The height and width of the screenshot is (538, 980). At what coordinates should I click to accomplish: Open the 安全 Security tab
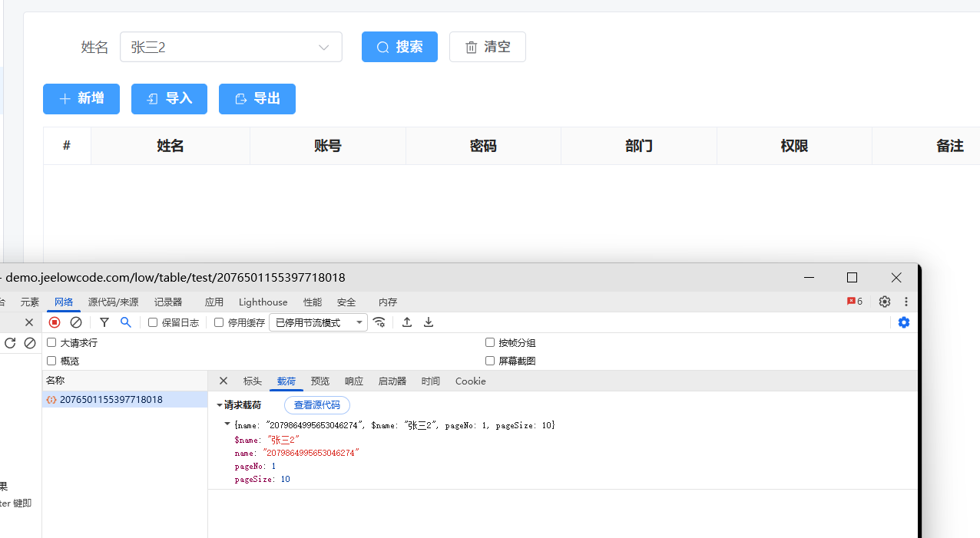pos(346,302)
